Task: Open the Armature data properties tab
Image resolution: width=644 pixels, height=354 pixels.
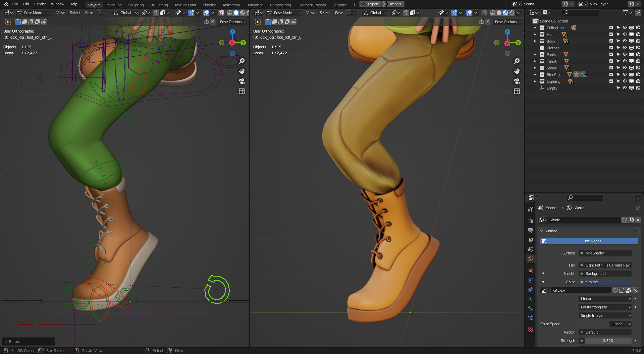Action: 530,299
